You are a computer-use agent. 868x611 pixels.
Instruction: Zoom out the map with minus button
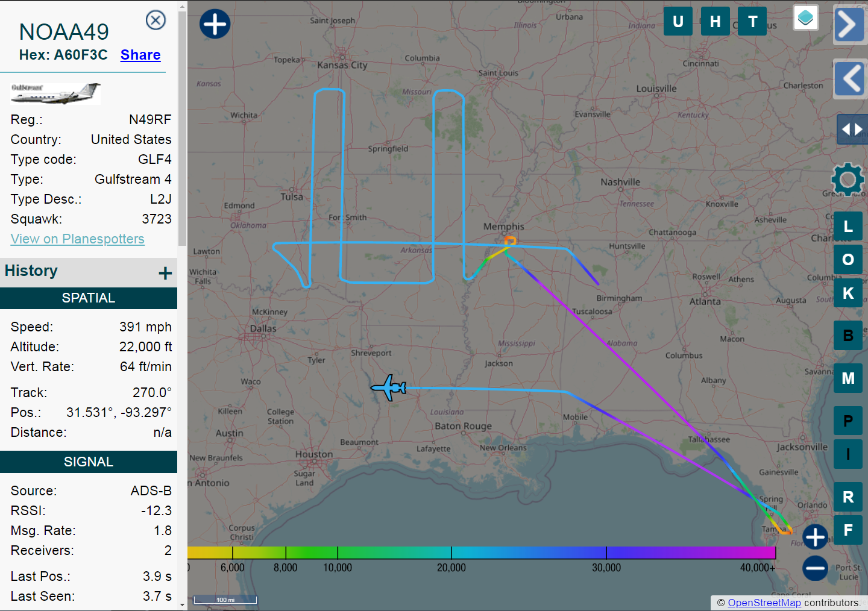point(815,568)
